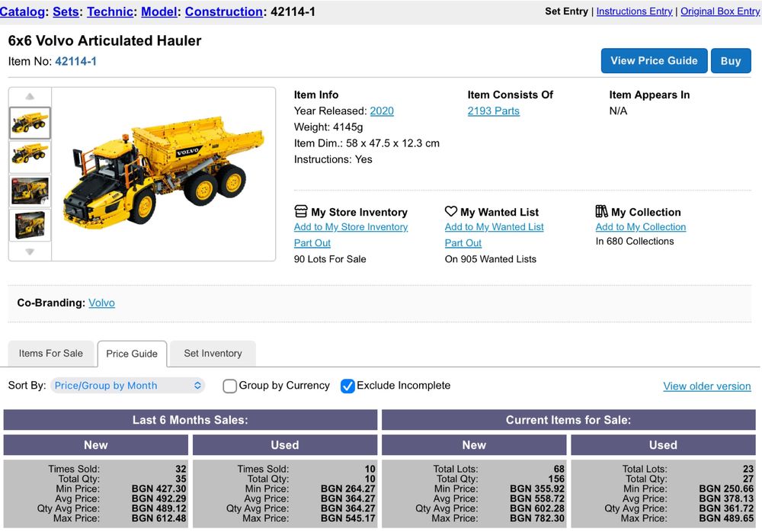Open the Sets breadcrumb link

pyautogui.click(x=66, y=11)
